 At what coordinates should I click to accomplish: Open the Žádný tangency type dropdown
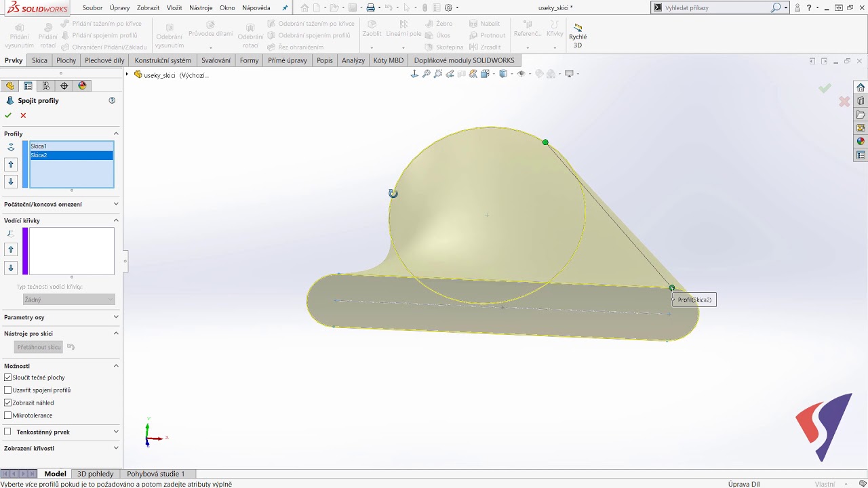point(68,300)
